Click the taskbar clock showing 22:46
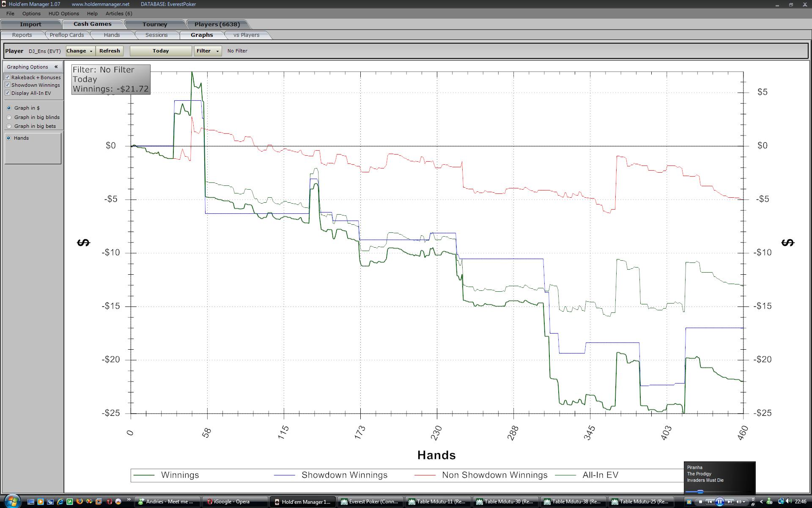The width and height of the screenshot is (812, 508). coord(800,502)
